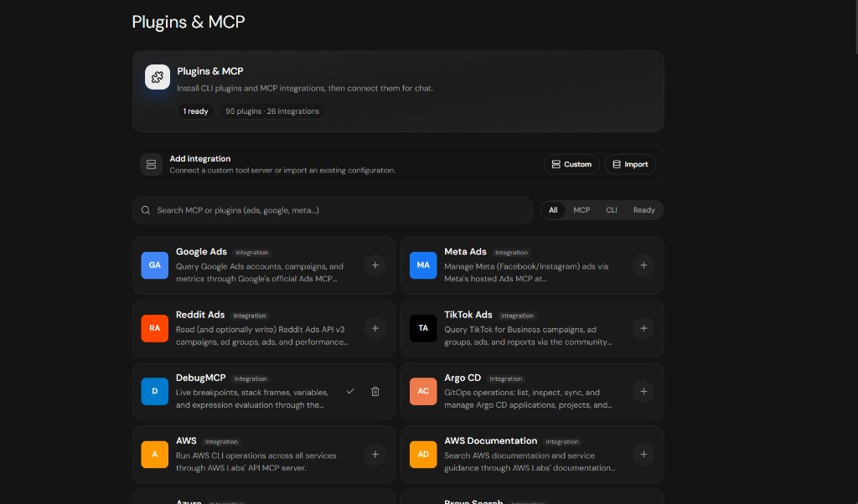Click the AC Argo CD avatar icon
Screen dimensions: 858x504
[x=423, y=391]
